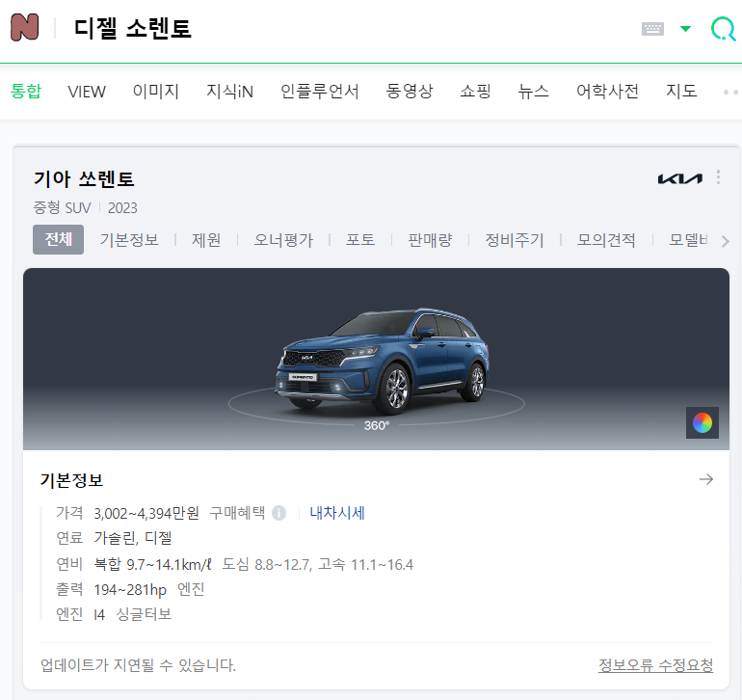Show more search tabs via the dots
This screenshot has height=700, width=742.
[731, 92]
